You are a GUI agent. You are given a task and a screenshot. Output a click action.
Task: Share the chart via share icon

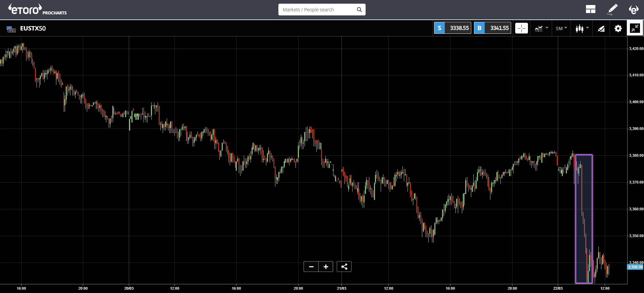pyautogui.click(x=344, y=267)
